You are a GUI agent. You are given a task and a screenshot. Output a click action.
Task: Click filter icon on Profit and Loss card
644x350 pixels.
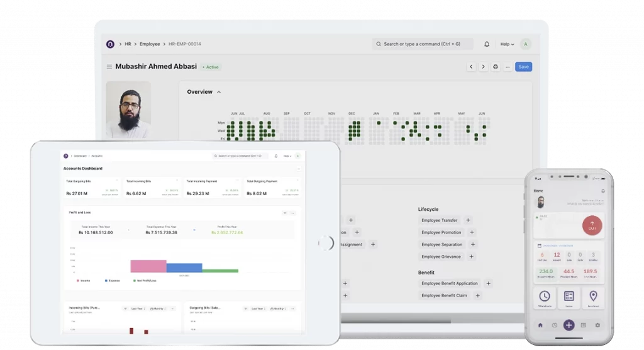(285, 213)
